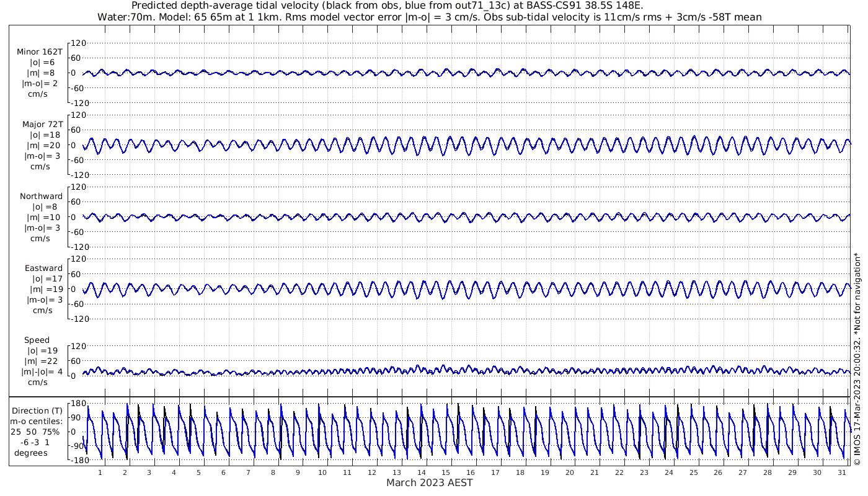This screenshot has width=868, height=496.
Task: Click day 1 tick label on time axis
Action: [100, 472]
